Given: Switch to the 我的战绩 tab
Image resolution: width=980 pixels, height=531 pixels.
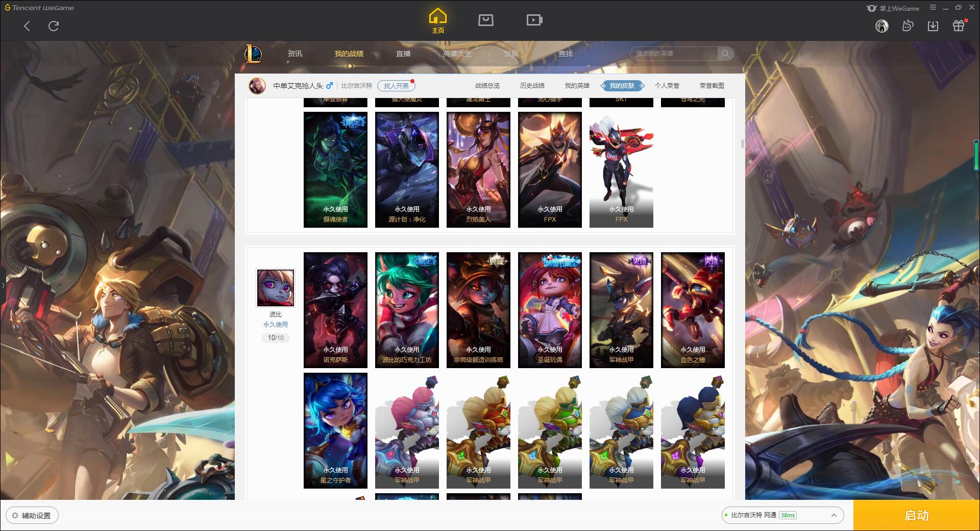Looking at the screenshot, I should coord(349,54).
